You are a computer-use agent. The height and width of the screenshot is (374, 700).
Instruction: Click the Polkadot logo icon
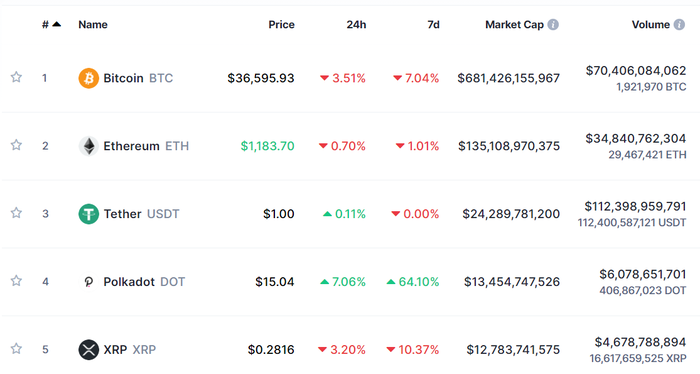[88, 282]
